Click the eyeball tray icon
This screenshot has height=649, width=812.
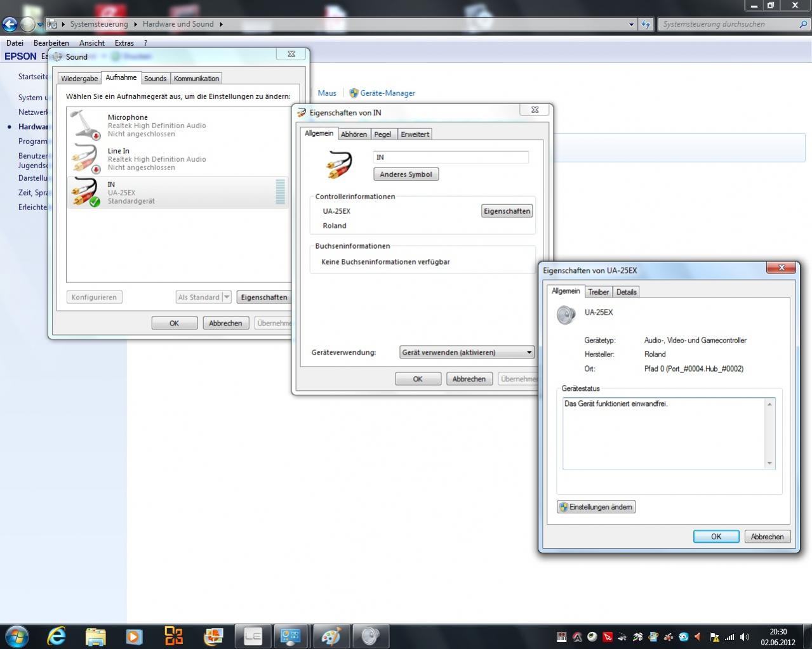(x=592, y=637)
